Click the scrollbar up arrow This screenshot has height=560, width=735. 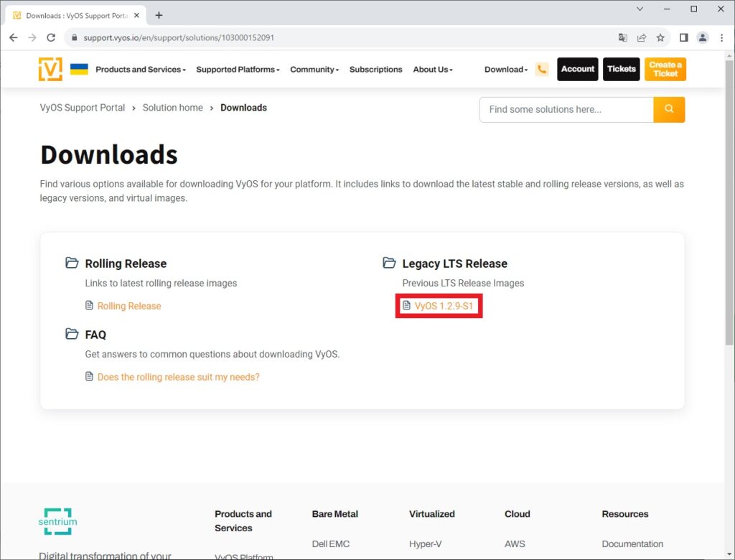(729, 56)
